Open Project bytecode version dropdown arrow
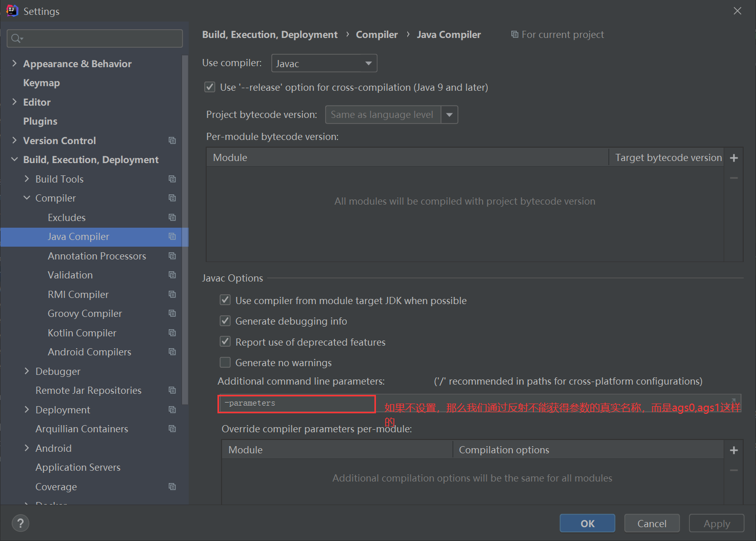This screenshot has height=541, width=756. click(449, 115)
